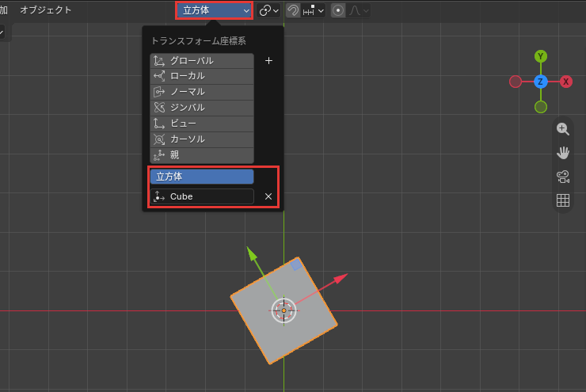The height and width of the screenshot is (392, 586).
Task: Create a new orientation with plus button
Action: pos(268,60)
